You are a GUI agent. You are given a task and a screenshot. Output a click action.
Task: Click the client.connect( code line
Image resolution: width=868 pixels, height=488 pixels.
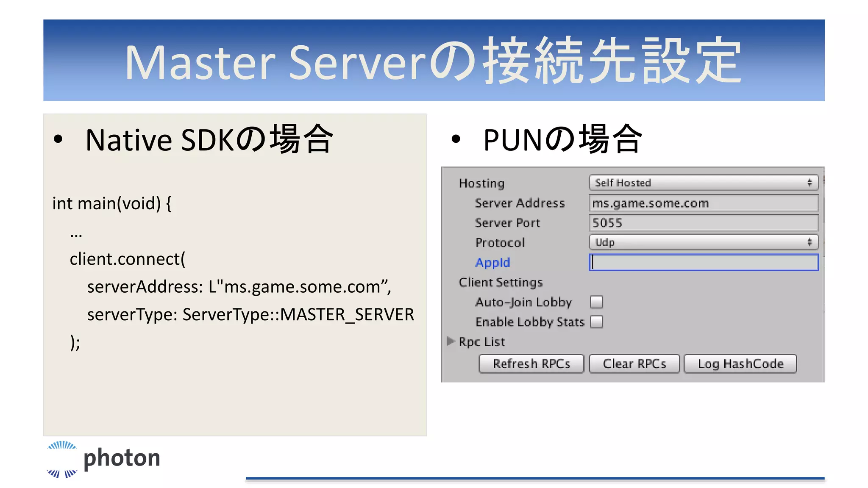(128, 259)
